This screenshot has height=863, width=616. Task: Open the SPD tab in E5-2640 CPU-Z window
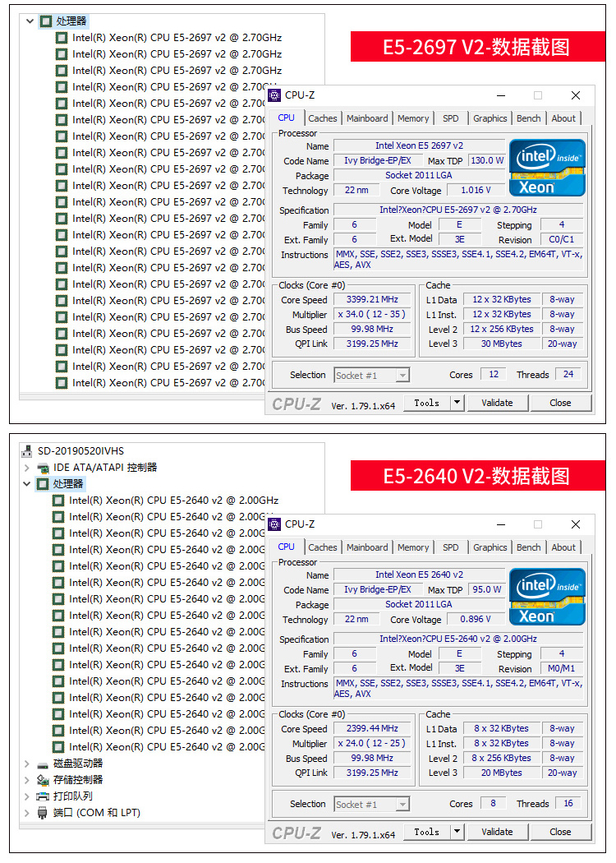pyautogui.click(x=450, y=547)
